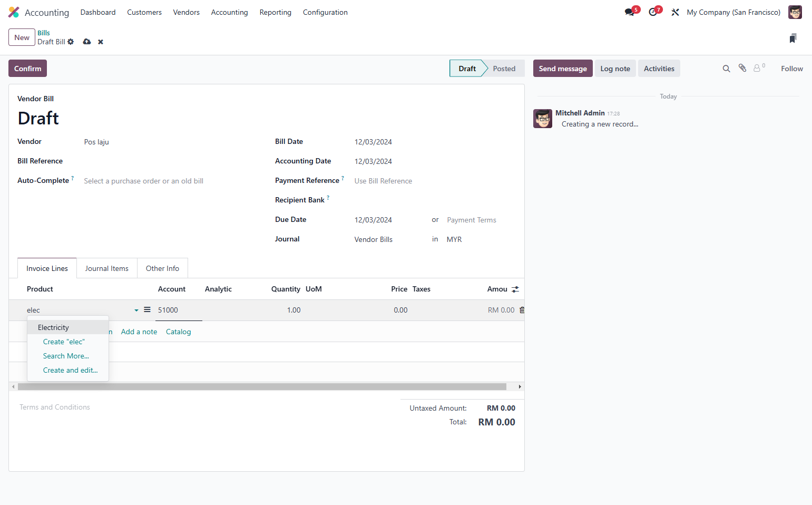This screenshot has width=812, height=505.
Task: Create a New bill
Action: pos(22,37)
